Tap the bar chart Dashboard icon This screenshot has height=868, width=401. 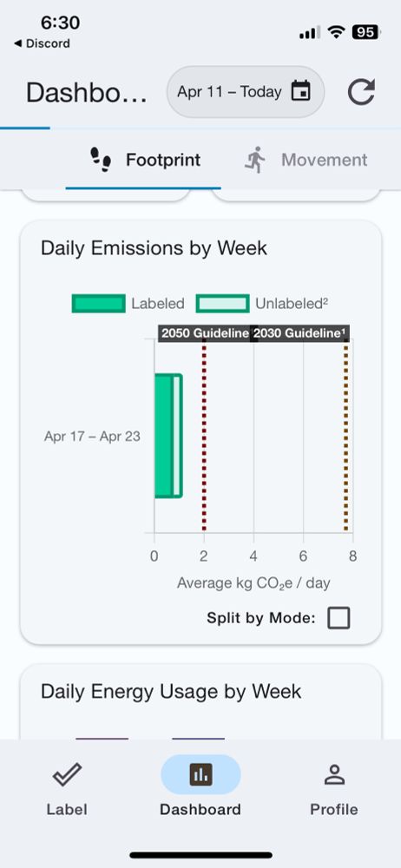(x=200, y=774)
